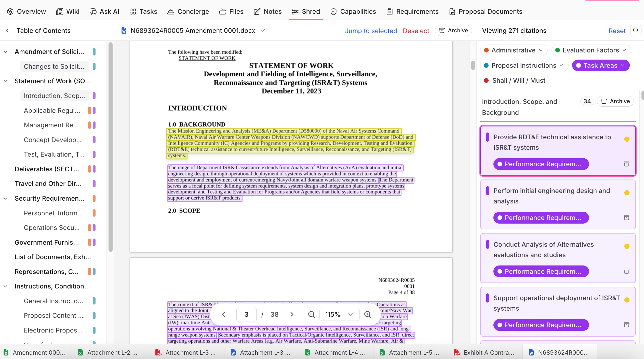Select Proposal Content in table of contents
The width and height of the screenshot is (644, 359).
coord(53,315)
